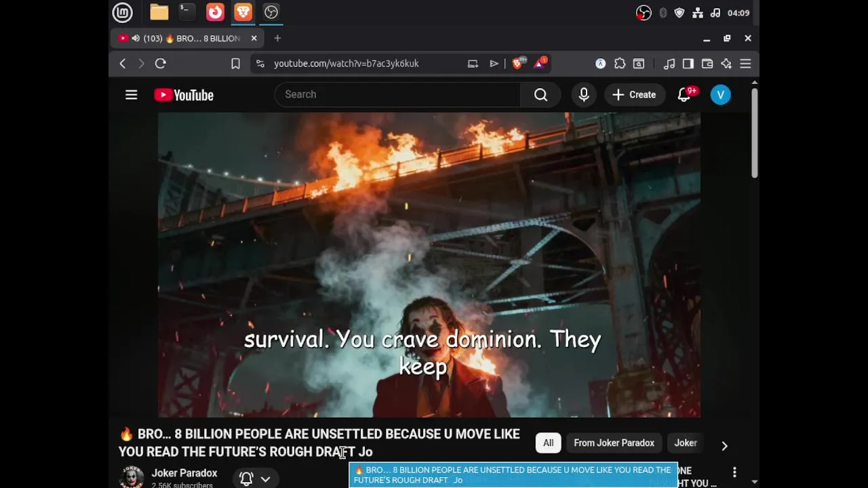Open the media control music note
The height and width of the screenshot is (488, 868).
[669, 64]
